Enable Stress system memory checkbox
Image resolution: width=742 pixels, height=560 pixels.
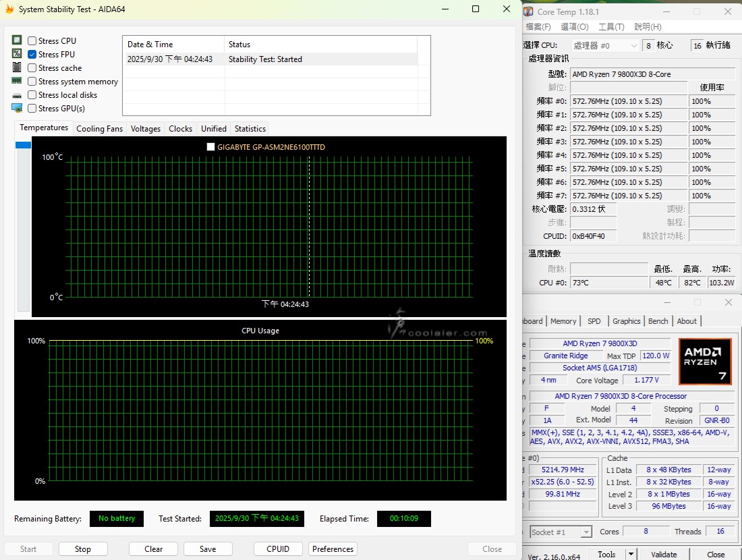click(32, 82)
